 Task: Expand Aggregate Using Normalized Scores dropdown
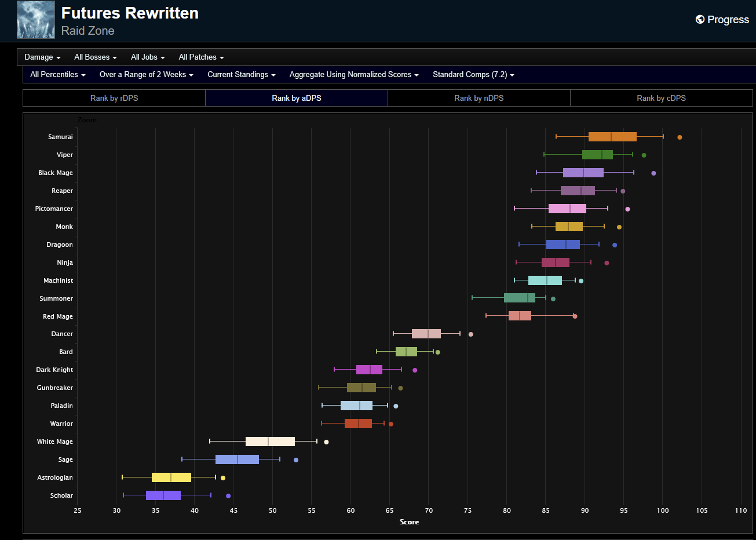354,74
